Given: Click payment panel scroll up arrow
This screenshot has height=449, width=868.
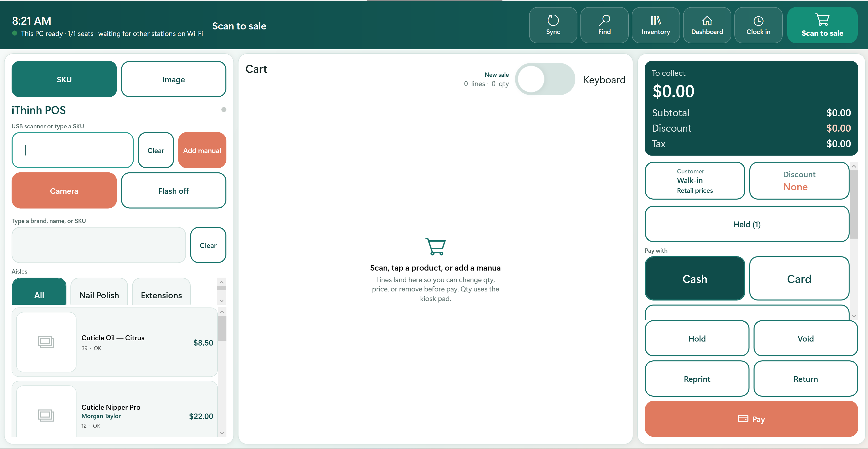Looking at the screenshot, I should tap(854, 166).
